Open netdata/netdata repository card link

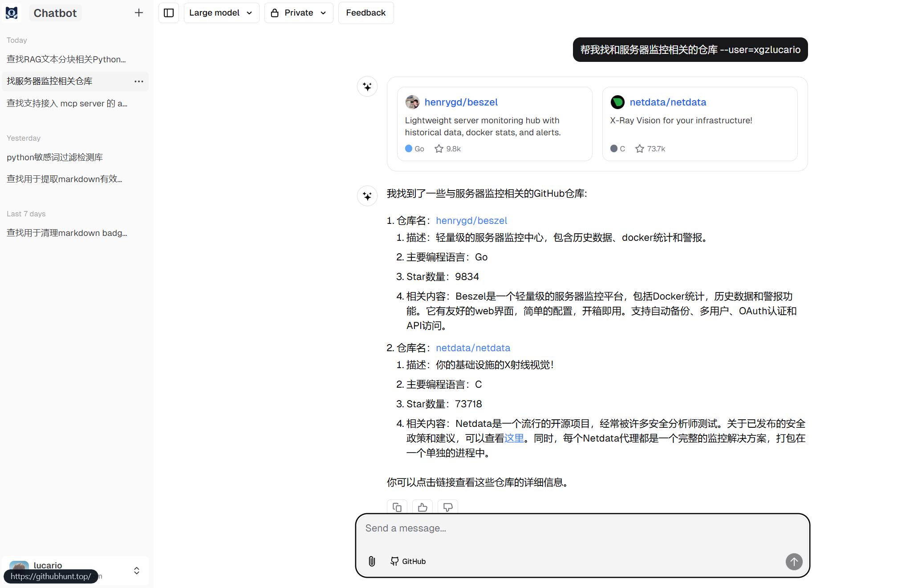[x=668, y=102]
